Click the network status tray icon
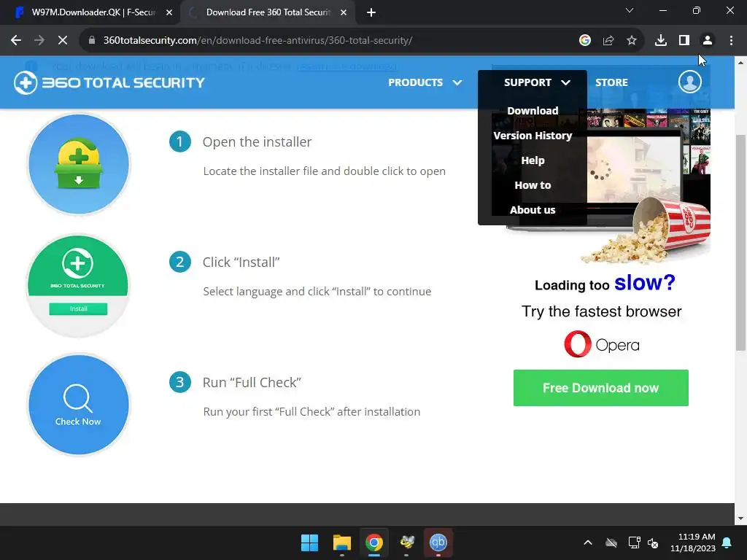747x560 pixels. (x=634, y=542)
